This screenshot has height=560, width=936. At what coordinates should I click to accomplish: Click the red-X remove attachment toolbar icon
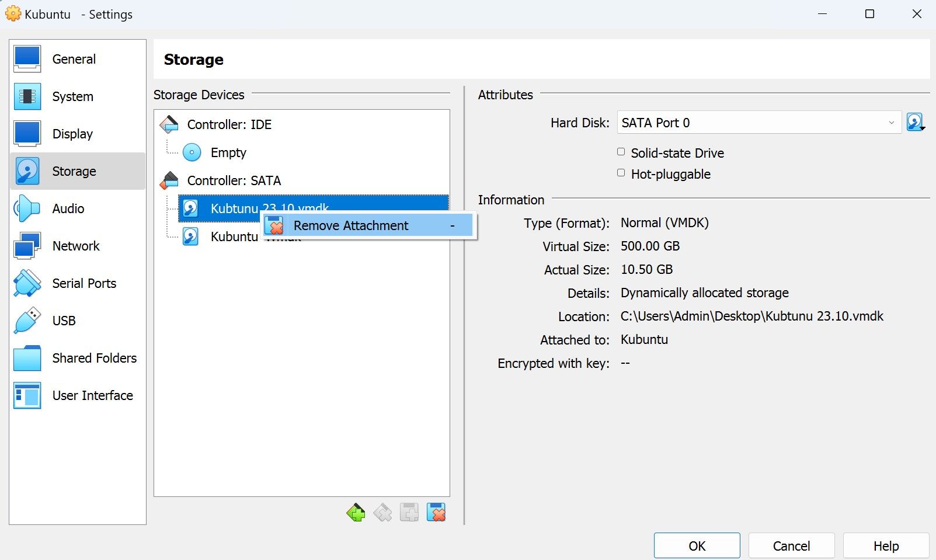click(x=436, y=513)
